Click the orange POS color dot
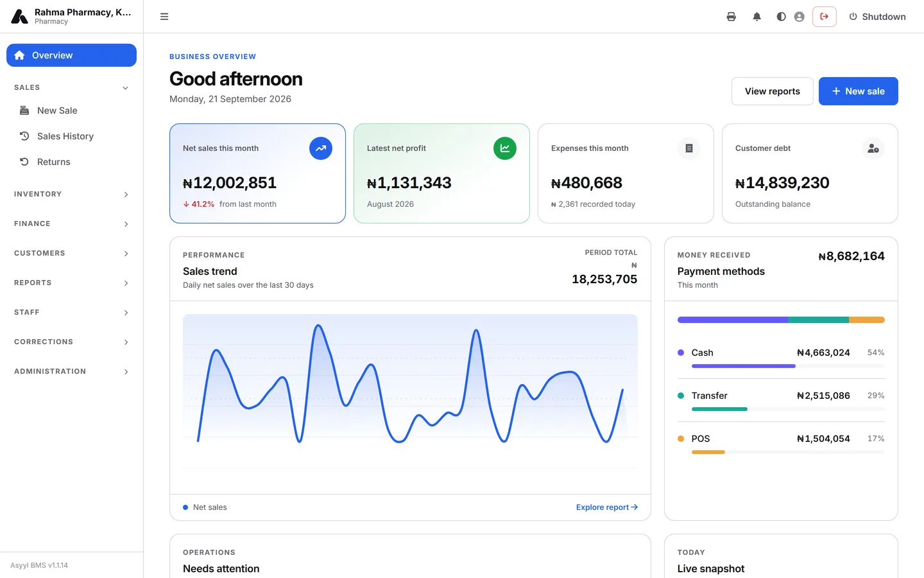Screen dimensions: 924x578 point(681,439)
